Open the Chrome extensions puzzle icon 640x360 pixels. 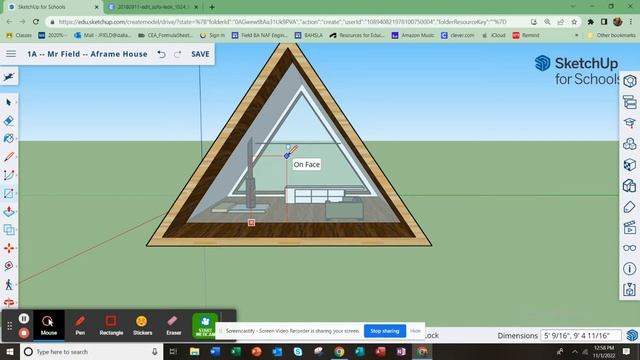coord(590,22)
